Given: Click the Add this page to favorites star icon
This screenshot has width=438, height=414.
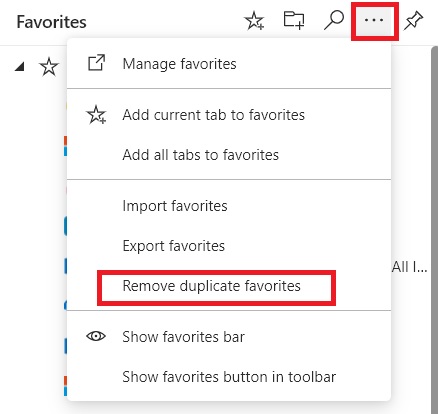Looking at the screenshot, I should [x=254, y=21].
